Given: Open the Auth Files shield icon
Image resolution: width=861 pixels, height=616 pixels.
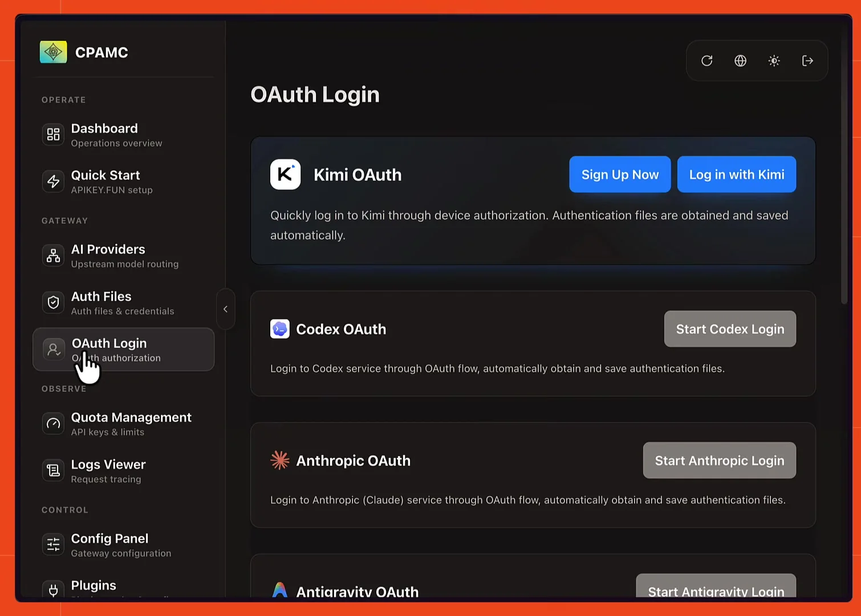Looking at the screenshot, I should [53, 302].
